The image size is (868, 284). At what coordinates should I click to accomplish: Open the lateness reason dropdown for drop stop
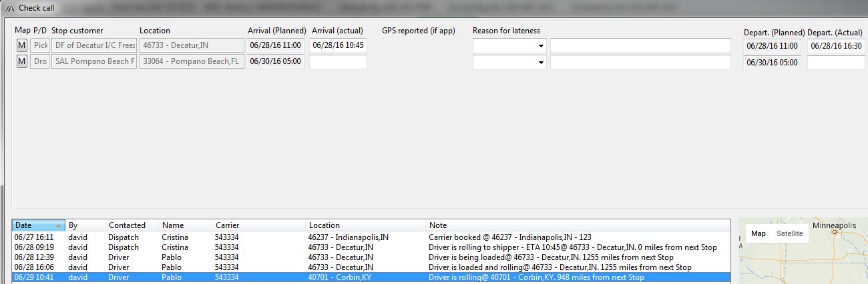point(540,62)
